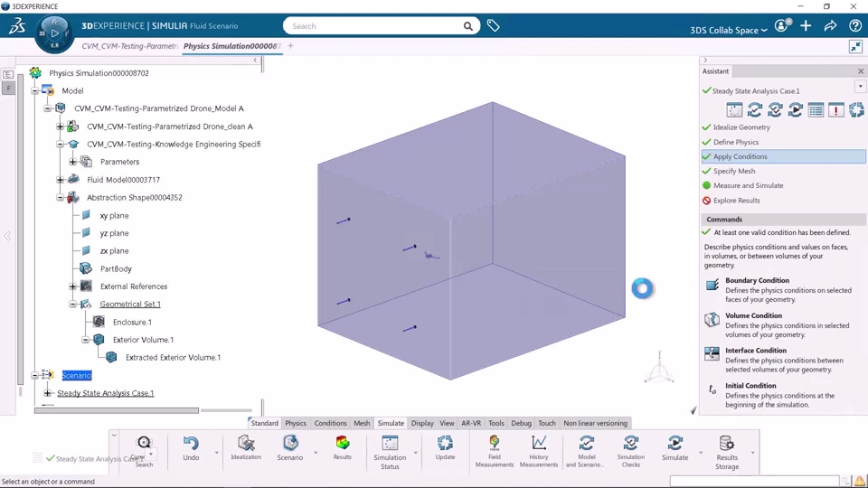Screen dimensions: 868x488
Task: Select Enclosure.1 in the tree
Action: 132,322
